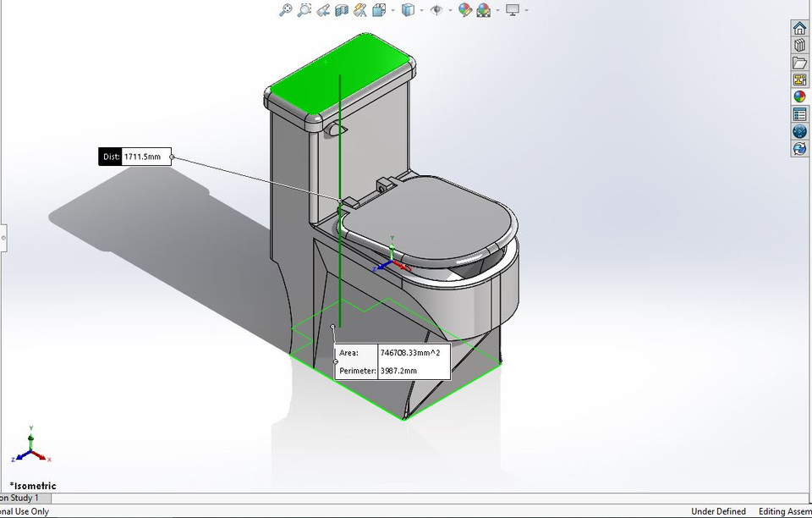This screenshot has height=518, width=812.
Task: Toggle Hide/Show Items eye icon
Action: pos(437,9)
